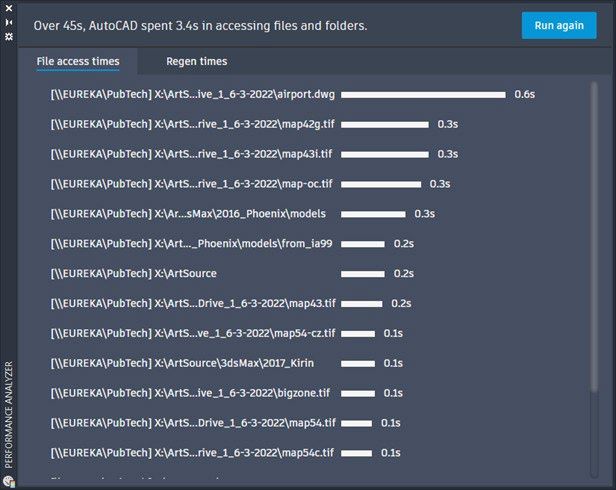Screen dimensions: 616x490
Task: Click the Performance Analyzer logo icon
Action: coord(9,481)
